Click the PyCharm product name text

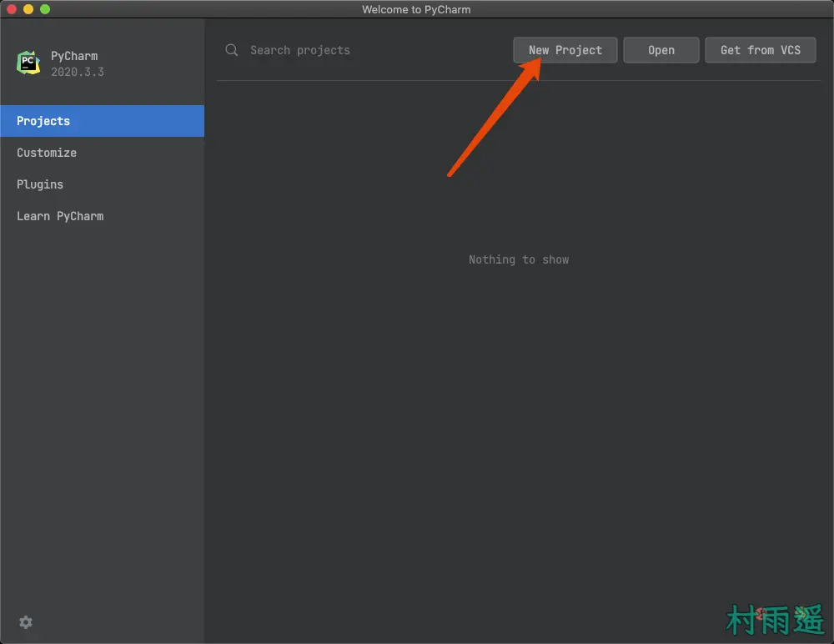point(74,56)
